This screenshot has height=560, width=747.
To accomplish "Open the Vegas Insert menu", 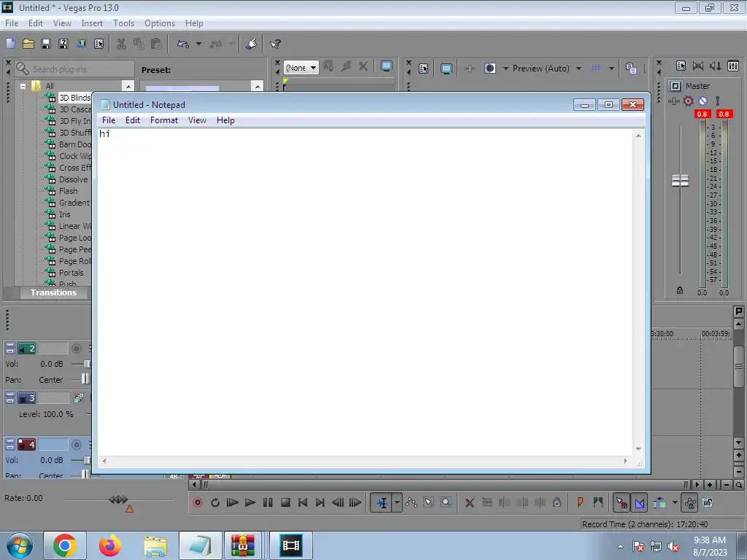I will pos(92,23).
